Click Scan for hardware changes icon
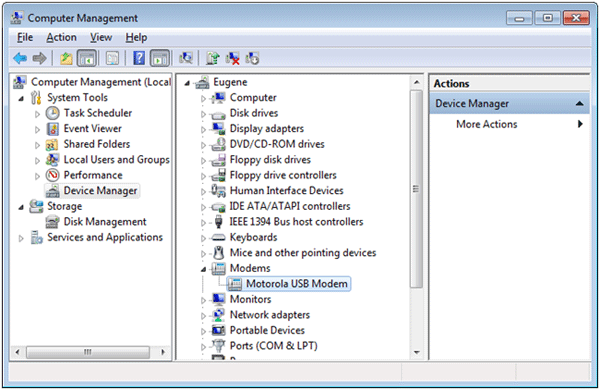Screen dimensions: 600x390 coord(186,58)
